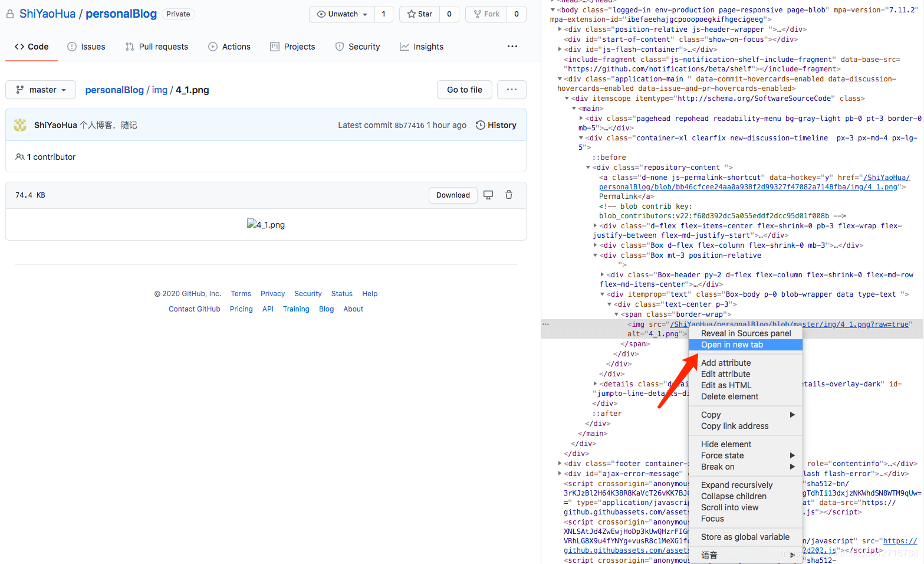Viewport: 924px width, 564px height.
Task: View the file History
Action: click(496, 125)
